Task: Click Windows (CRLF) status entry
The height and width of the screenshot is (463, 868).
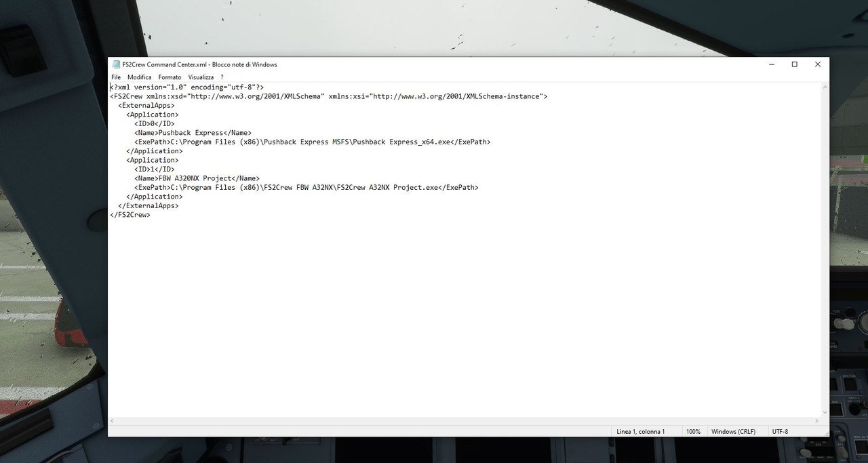Action: (733, 431)
